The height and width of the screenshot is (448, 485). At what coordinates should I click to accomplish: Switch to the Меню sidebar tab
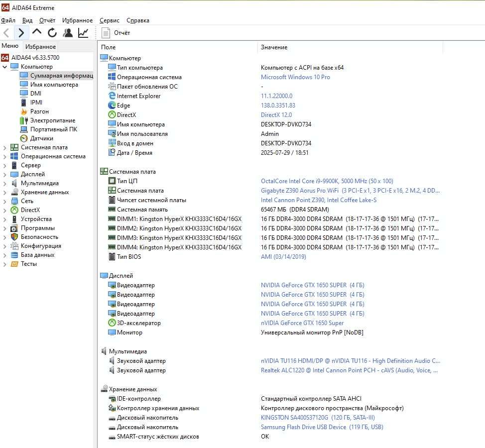(x=10, y=46)
